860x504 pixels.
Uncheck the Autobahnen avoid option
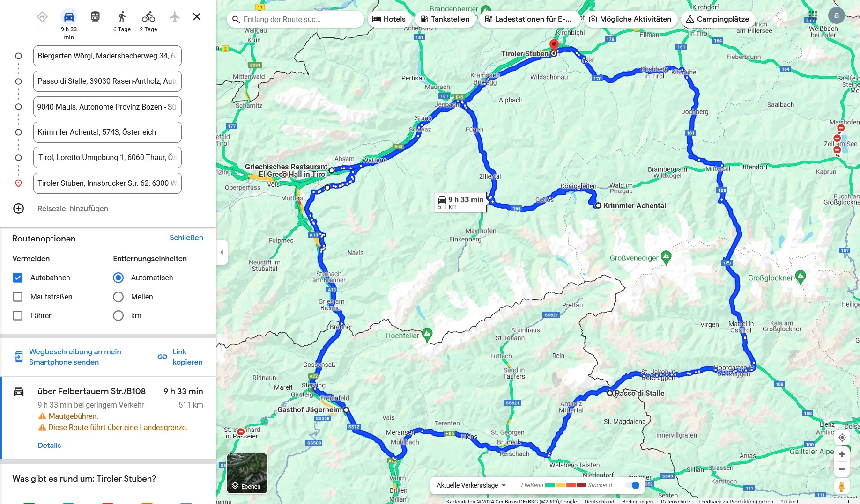[18, 278]
